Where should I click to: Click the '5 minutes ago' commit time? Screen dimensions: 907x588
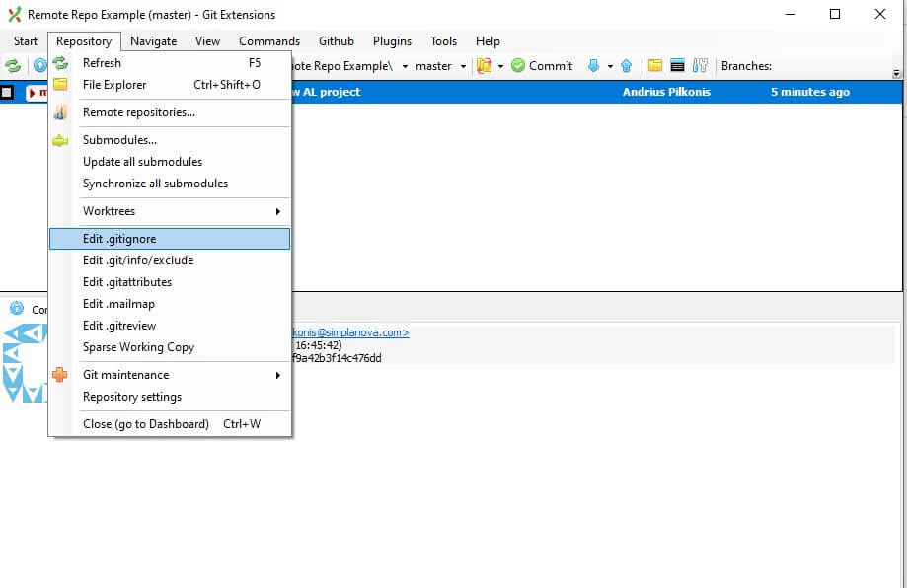(810, 92)
